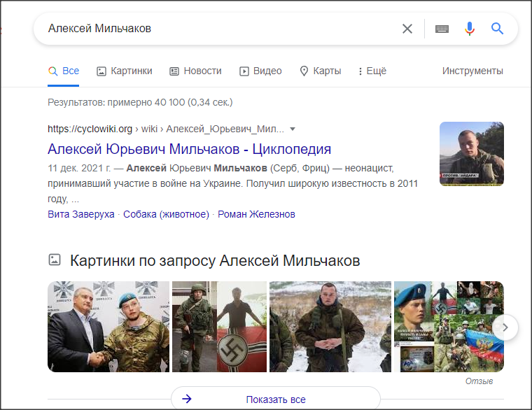
Task: Open Картинки по запросу Алексей Мильчаков heading
Action: coord(215,261)
